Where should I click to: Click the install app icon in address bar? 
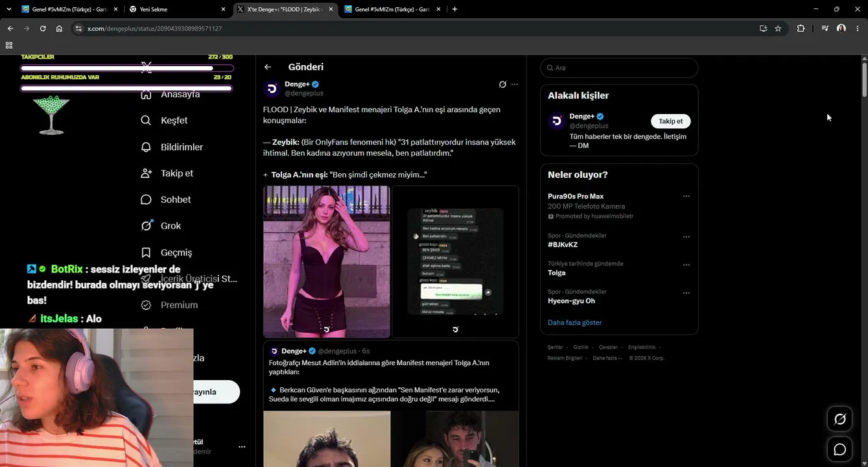(x=763, y=29)
